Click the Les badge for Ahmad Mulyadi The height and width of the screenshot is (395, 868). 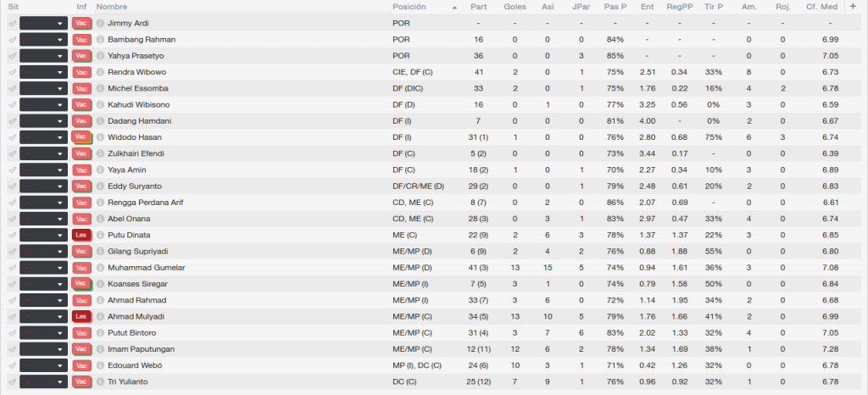pyautogui.click(x=81, y=316)
